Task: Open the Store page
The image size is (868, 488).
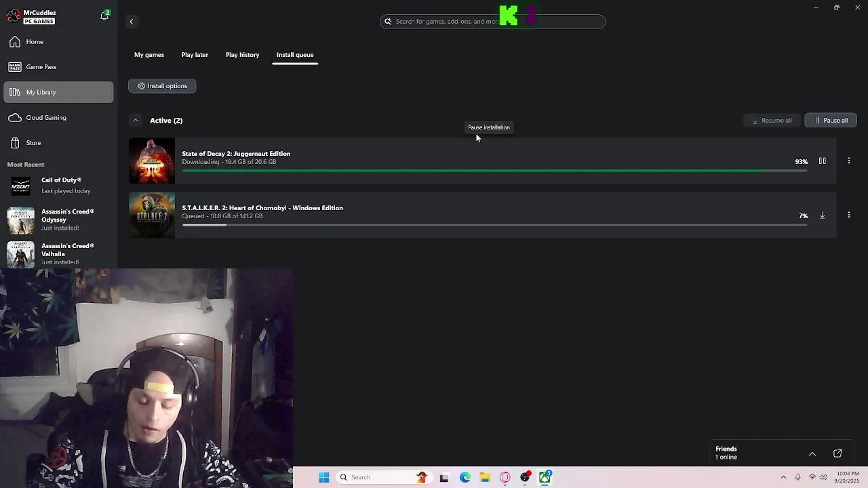Action: [58, 143]
